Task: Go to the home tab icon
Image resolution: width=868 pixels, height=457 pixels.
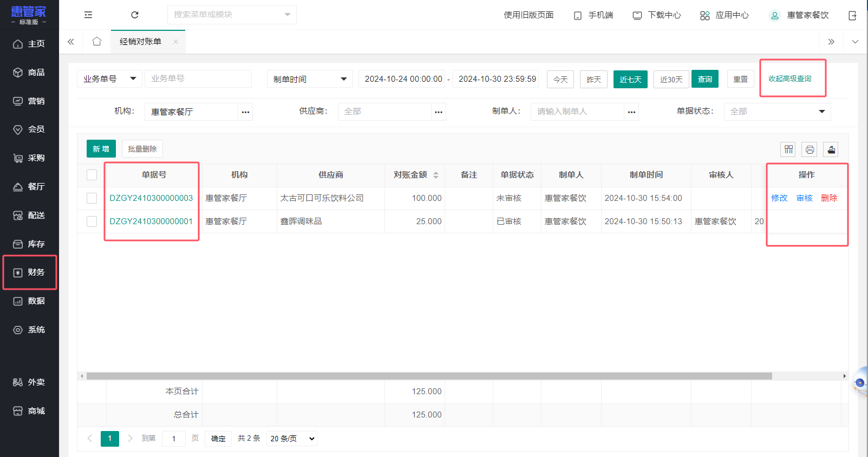Action: pyautogui.click(x=97, y=42)
